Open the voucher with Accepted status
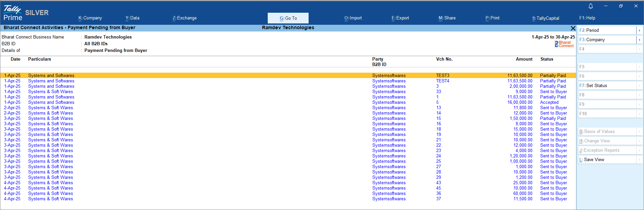Image resolution: width=644 pixels, height=210 pixels. pos(549,102)
